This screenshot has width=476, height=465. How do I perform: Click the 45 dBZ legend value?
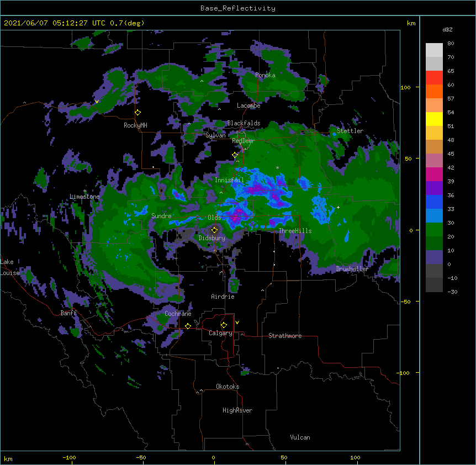[x=451, y=154]
